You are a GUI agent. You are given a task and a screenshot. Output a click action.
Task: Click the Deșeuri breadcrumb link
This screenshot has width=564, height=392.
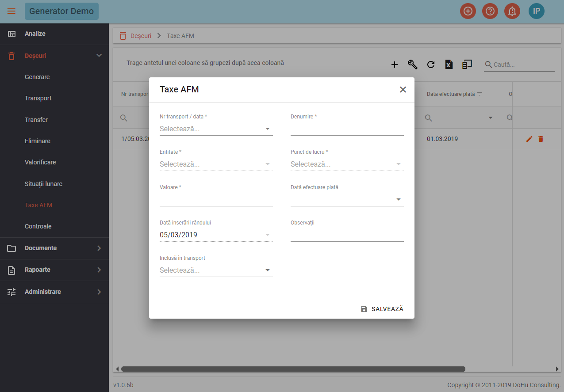coord(141,36)
